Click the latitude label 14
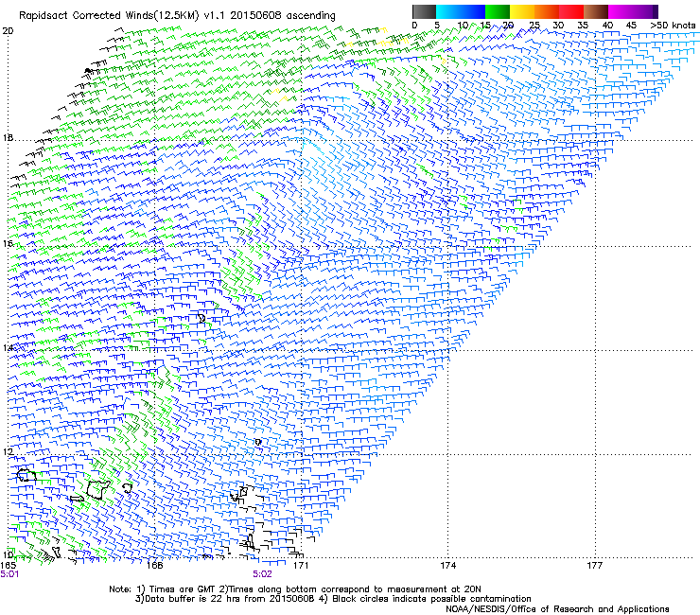The height and width of the screenshot is (615, 700). [8, 347]
